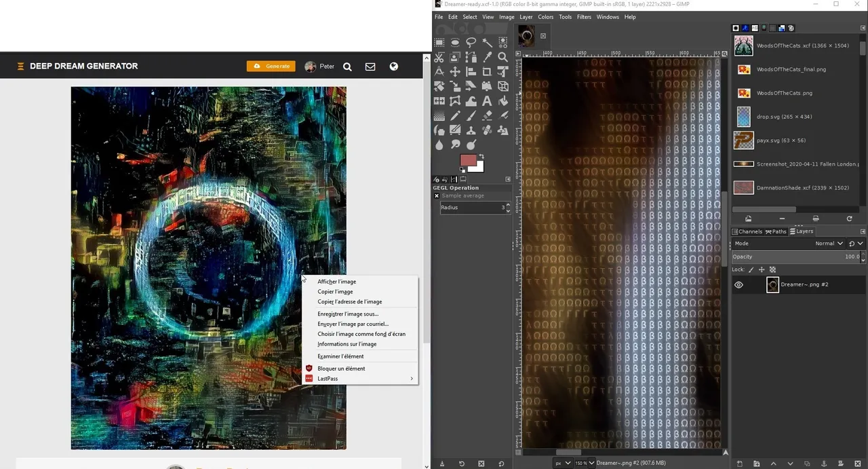
Task: Anchor the floating layer
Action: [824, 464]
